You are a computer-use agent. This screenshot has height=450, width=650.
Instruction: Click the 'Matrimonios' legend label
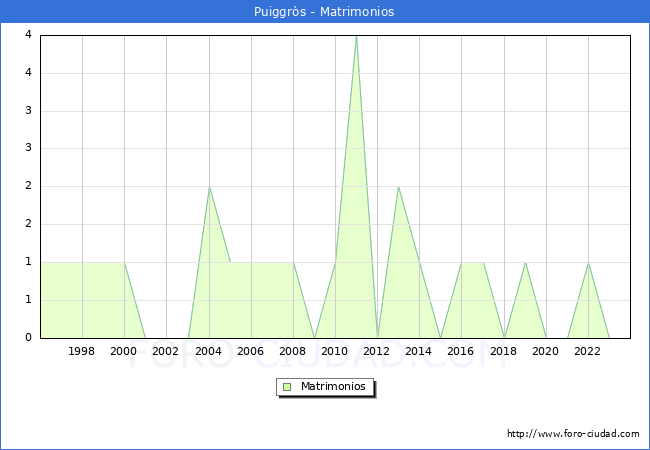click(333, 386)
